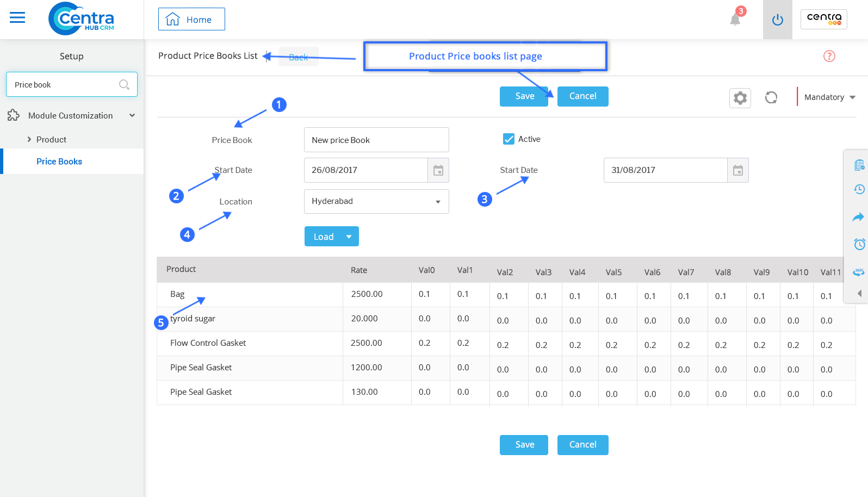868x497 pixels.
Task: Click the Module Customization puzzle icon
Action: (x=14, y=115)
